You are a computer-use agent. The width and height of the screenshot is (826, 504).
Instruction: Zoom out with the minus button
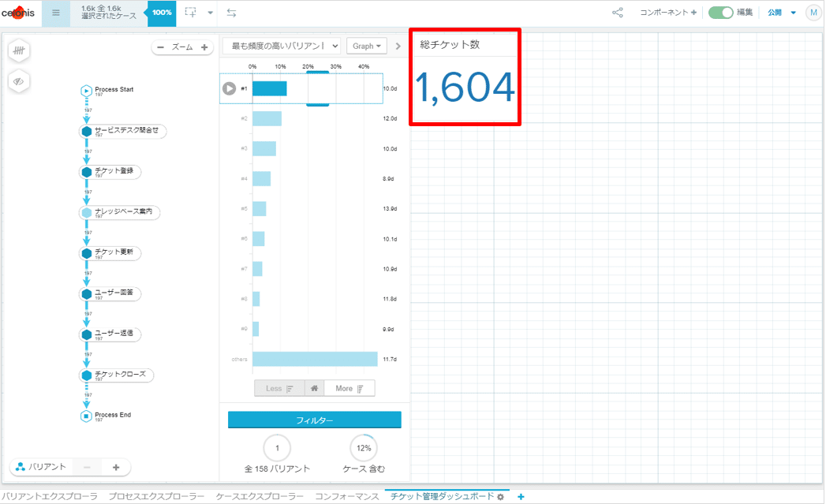(x=160, y=47)
